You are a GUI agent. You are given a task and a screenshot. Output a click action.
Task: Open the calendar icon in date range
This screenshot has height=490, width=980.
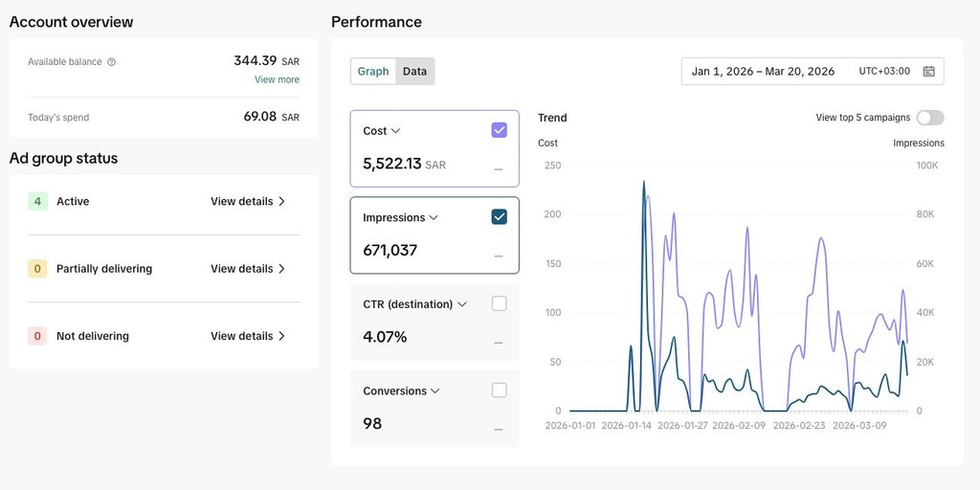click(x=928, y=71)
